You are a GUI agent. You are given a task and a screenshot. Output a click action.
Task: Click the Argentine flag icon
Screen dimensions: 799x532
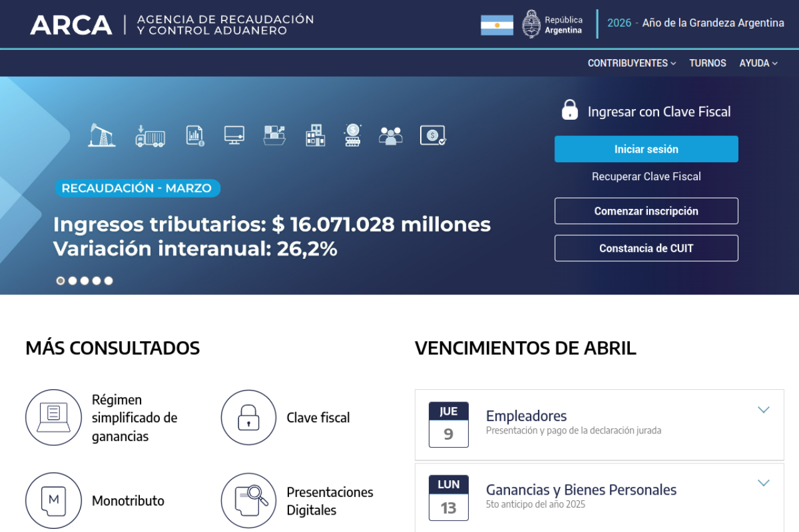pos(497,25)
